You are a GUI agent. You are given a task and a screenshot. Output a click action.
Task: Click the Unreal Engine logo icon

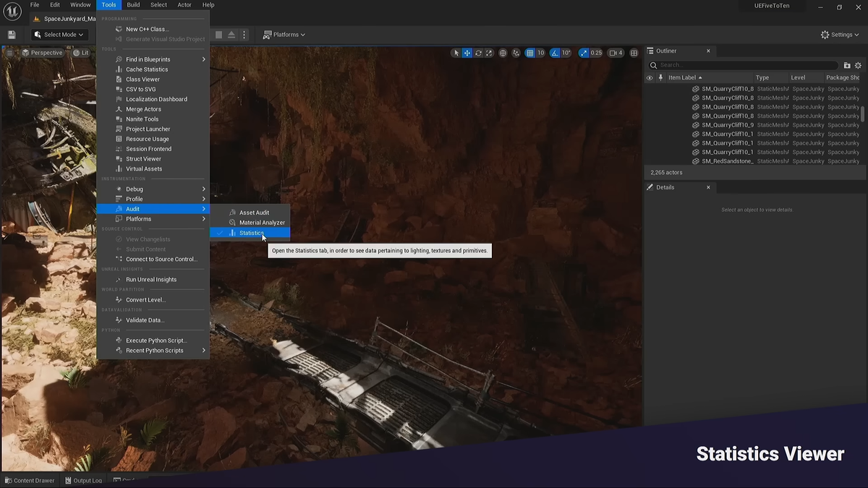12,12
